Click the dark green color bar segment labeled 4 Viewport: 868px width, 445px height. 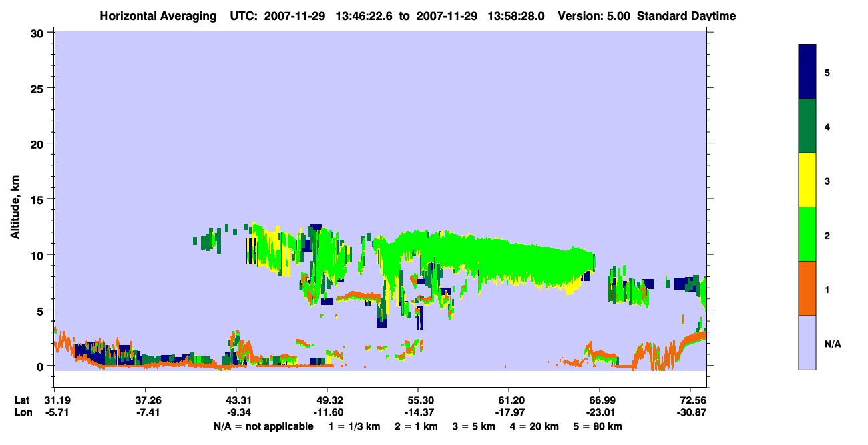(807, 126)
